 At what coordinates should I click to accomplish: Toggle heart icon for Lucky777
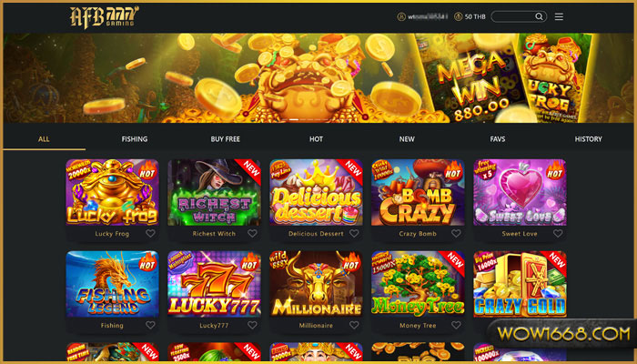click(252, 325)
